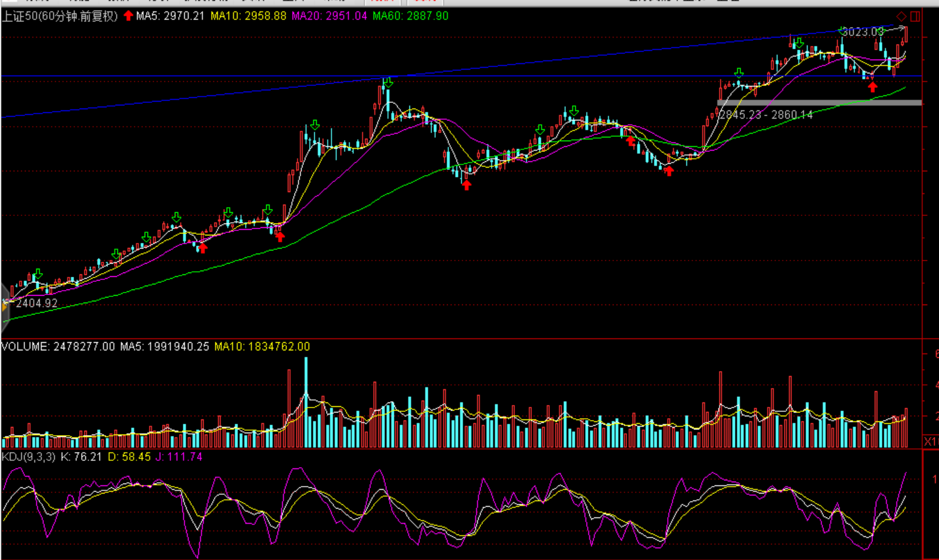
Task: Click the first green down arrow near 2404.92
Action: pyautogui.click(x=38, y=274)
